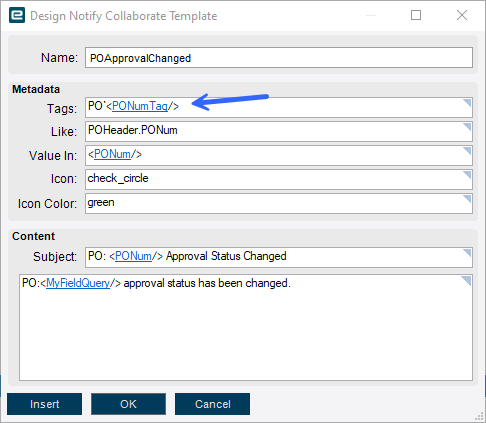The width and height of the screenshot is (486, 423).
Task: Click the Icon Color label
Action: tap(47, 204)
